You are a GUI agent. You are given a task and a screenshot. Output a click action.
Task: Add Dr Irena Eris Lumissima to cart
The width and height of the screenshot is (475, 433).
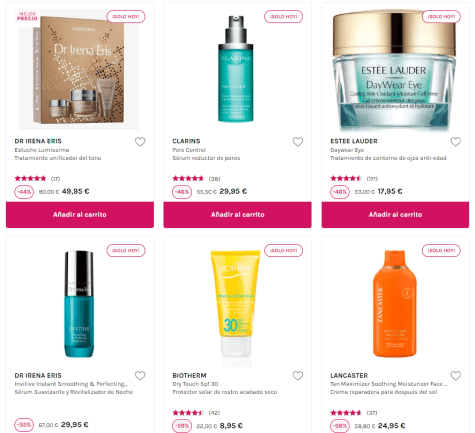80,215
